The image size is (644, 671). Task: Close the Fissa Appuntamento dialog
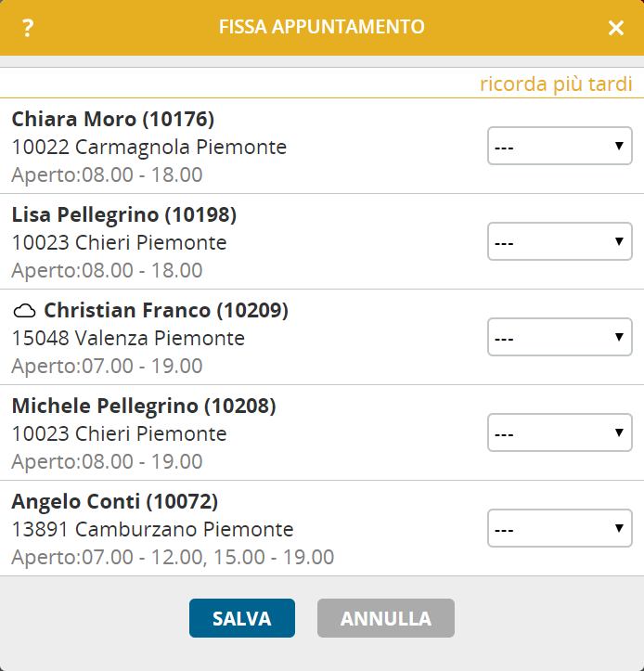616,28
